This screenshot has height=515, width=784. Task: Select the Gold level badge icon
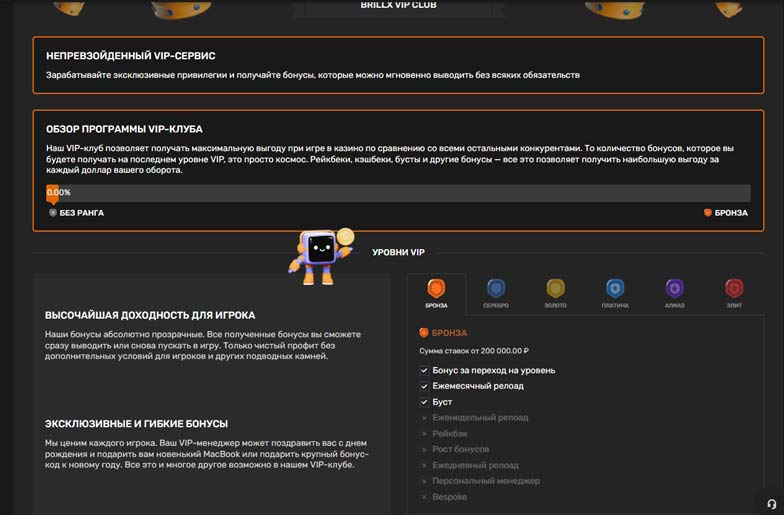click(x=555, y=289)
